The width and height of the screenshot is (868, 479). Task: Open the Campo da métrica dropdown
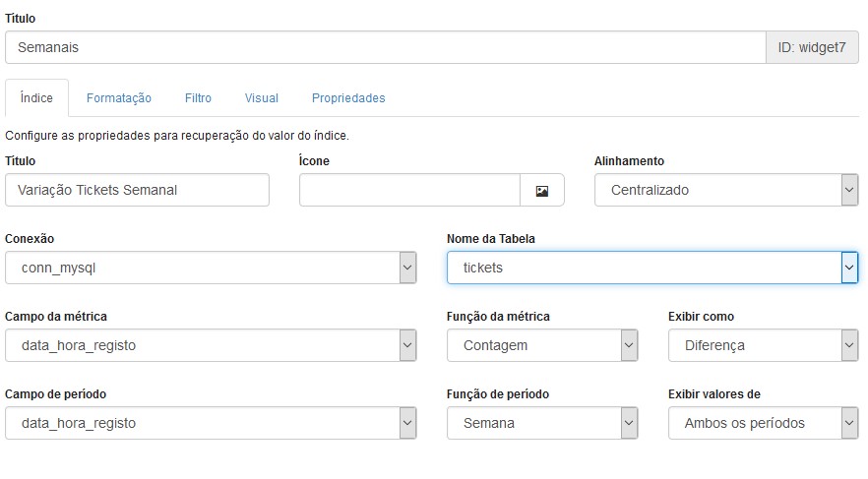pos(211,345)
